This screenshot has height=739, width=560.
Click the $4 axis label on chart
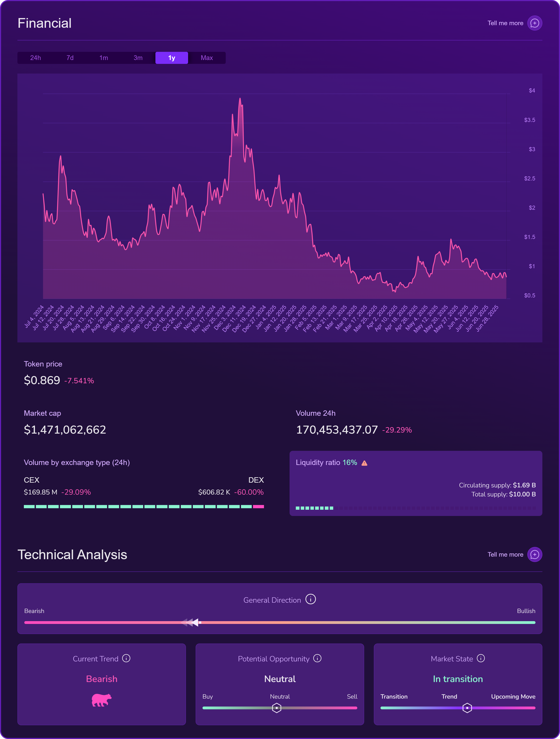pos(532,91)
